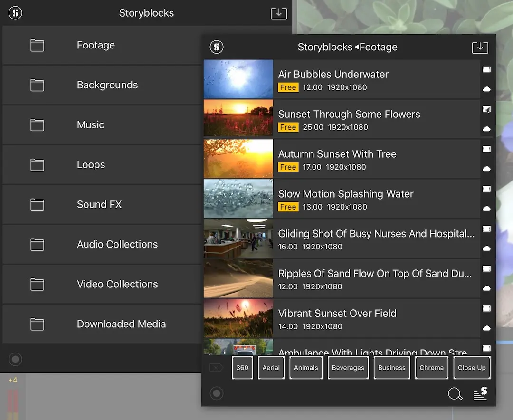Filter footage with the Close Up tag
This screenshot has width=513, height=420.
(472, 368)
